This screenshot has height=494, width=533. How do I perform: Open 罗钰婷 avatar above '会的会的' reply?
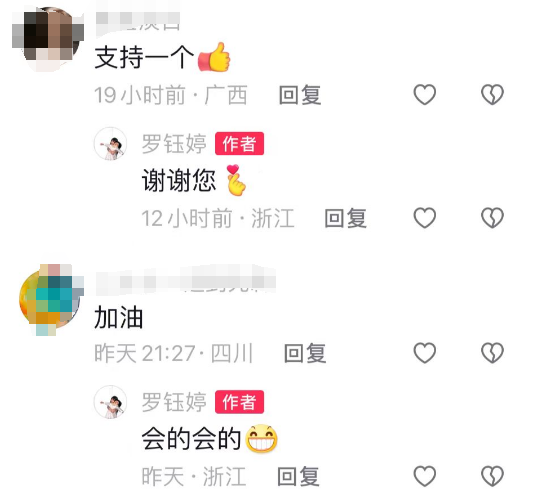[x=110, y=402]
